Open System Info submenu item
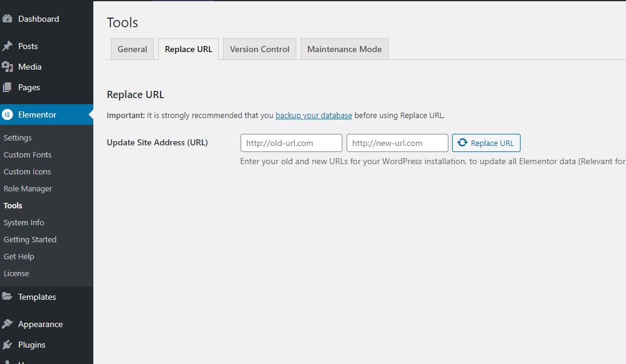 (24, 222)
